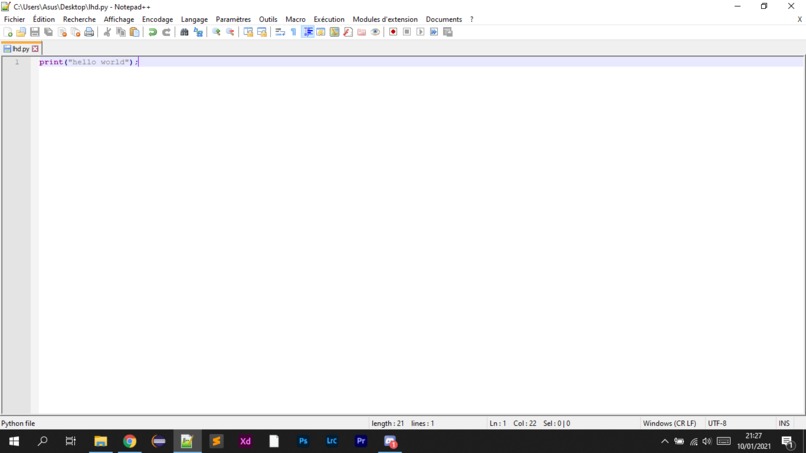Open the Affichage menu
The width and height of the screenshot is (806, 453).
[119, 19]
